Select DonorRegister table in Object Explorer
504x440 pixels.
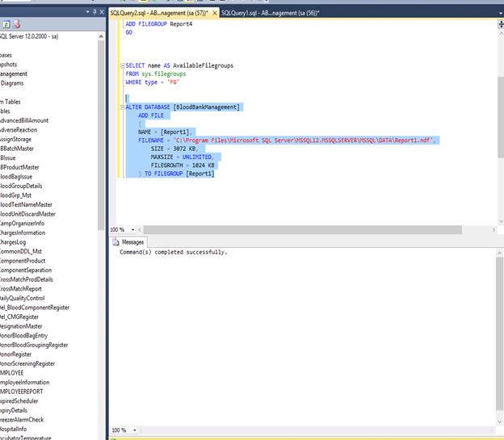pos(16,354)
